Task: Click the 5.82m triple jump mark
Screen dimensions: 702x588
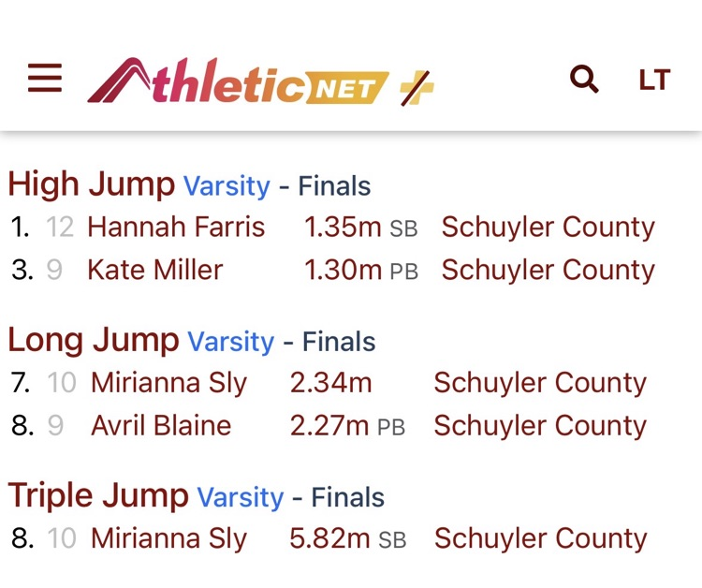Action: (330, 539)
